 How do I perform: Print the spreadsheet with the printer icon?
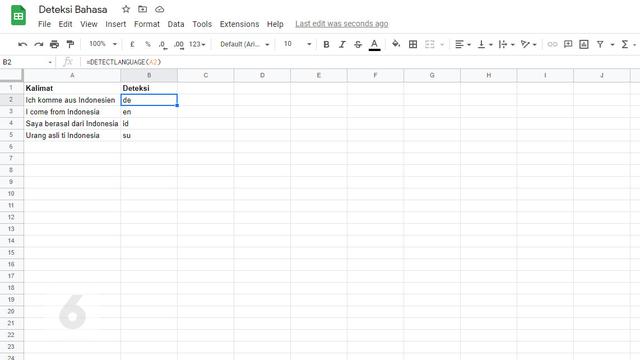pos(54,44)
